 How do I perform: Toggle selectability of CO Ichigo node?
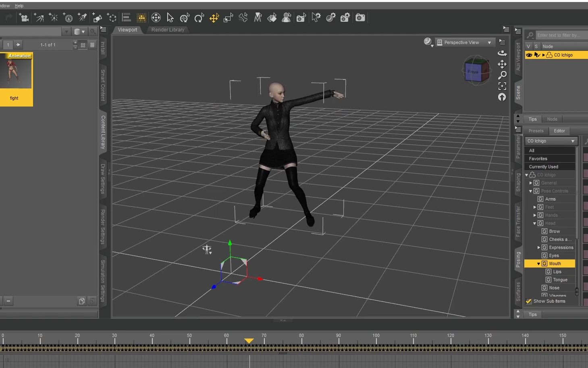click(537, 55)
